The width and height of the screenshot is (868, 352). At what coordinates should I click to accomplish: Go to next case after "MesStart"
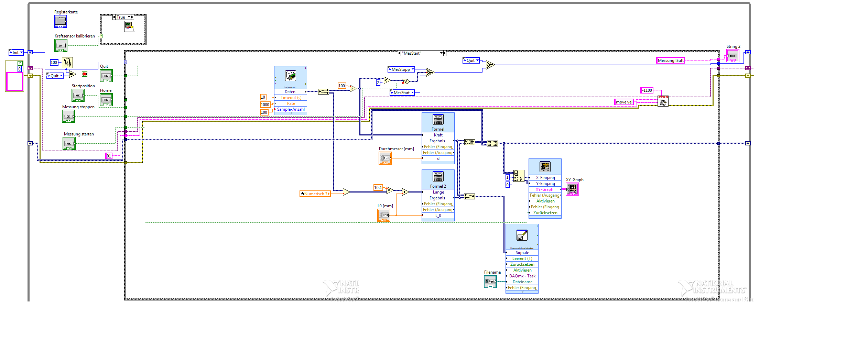point(445,53)
